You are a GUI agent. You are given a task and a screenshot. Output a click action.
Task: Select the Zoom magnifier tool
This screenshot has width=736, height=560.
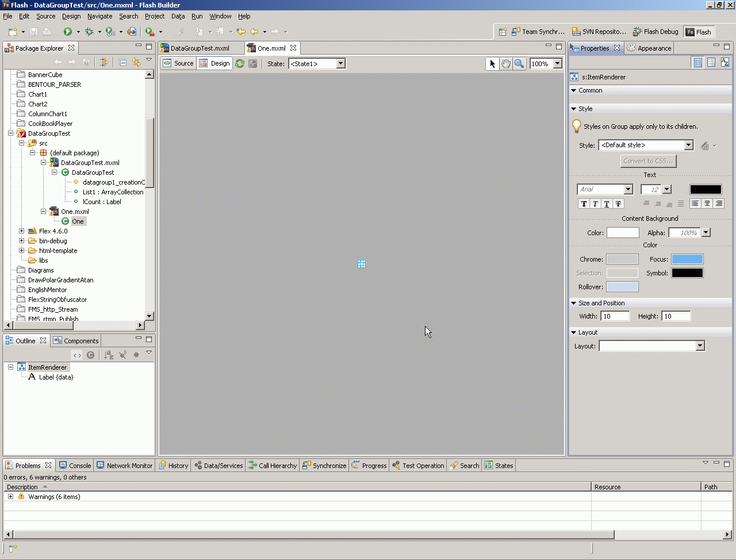519,64
